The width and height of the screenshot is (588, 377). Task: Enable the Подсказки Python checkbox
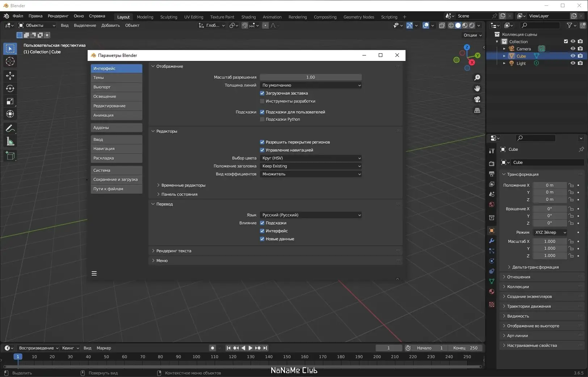(x=262, y=119)
